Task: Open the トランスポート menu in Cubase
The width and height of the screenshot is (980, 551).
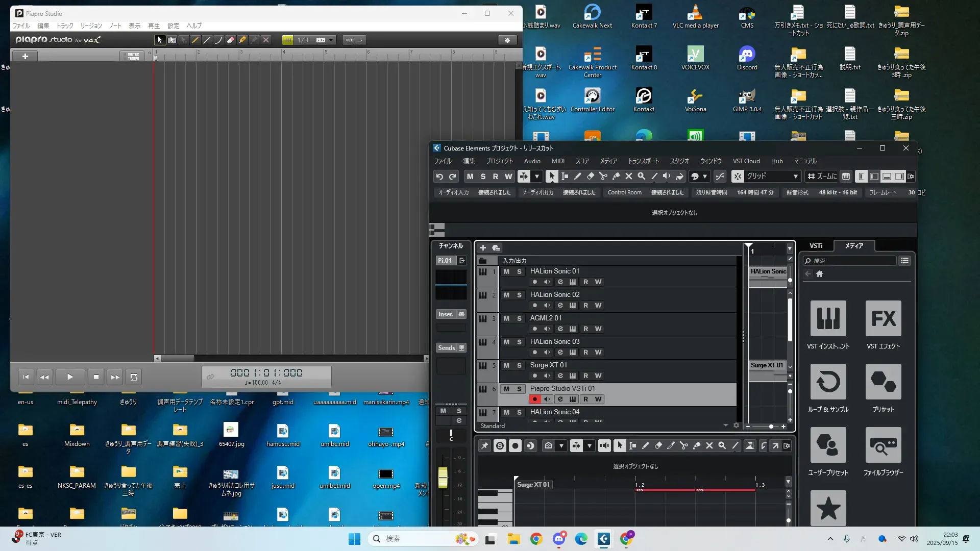Action: click(x=643, y=161)
